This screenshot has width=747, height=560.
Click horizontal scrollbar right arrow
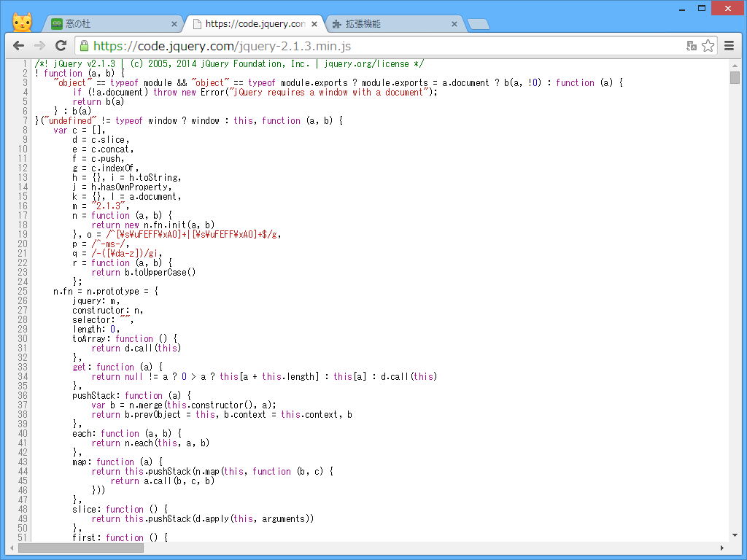721,548
